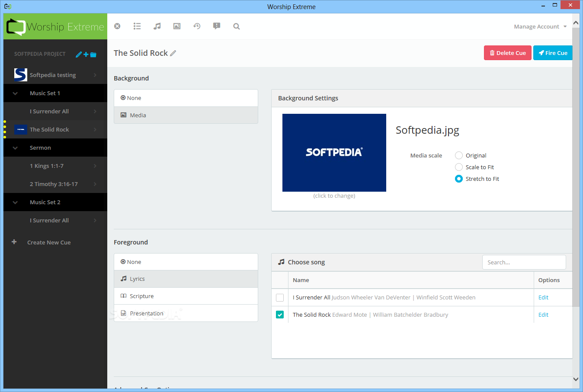This screenshot has height=392, width=583.
Task: Click the Softpedia.jpg file name
Action: 427,130
